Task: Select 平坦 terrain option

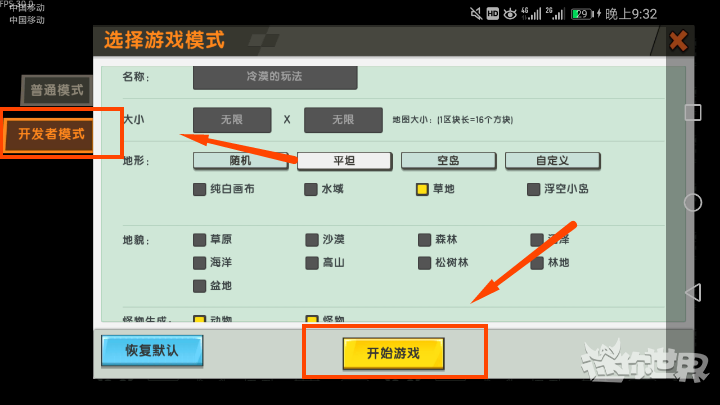Action: pos(344,160)
